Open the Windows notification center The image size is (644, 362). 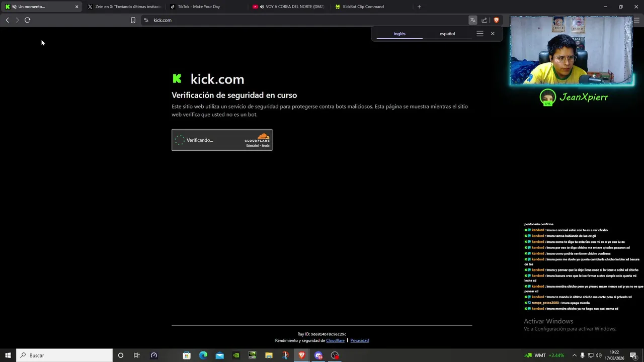point(634,355)
